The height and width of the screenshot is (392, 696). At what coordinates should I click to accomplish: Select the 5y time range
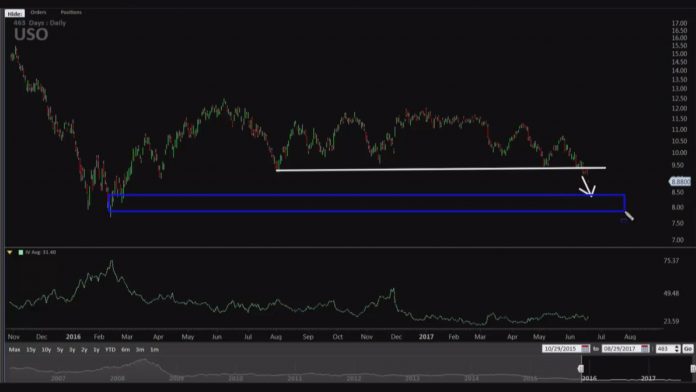[x=60, y=350]
